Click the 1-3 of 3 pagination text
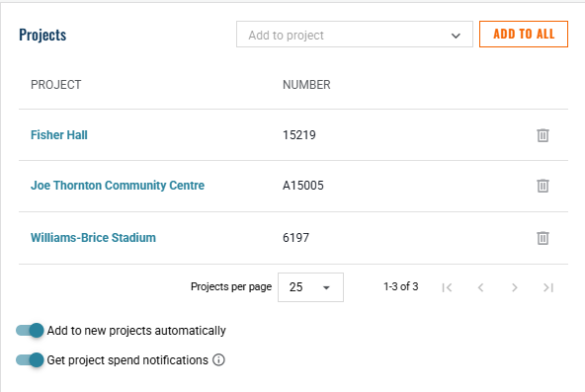This screenshot has height=392, width=585. point(400,286)
